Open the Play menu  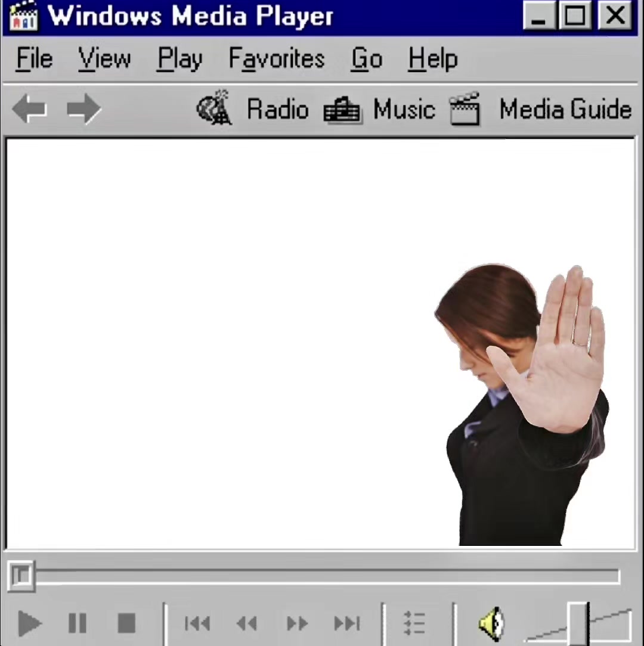179,59
